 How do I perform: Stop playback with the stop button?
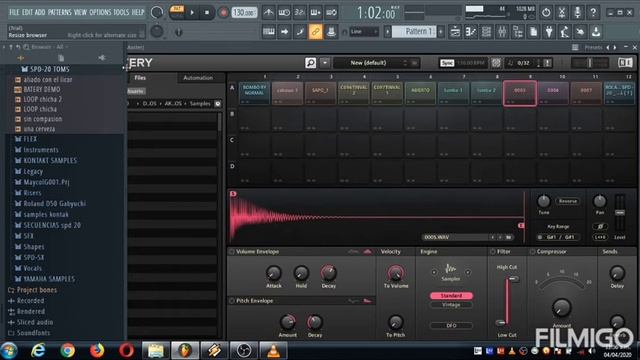[207, 13]
